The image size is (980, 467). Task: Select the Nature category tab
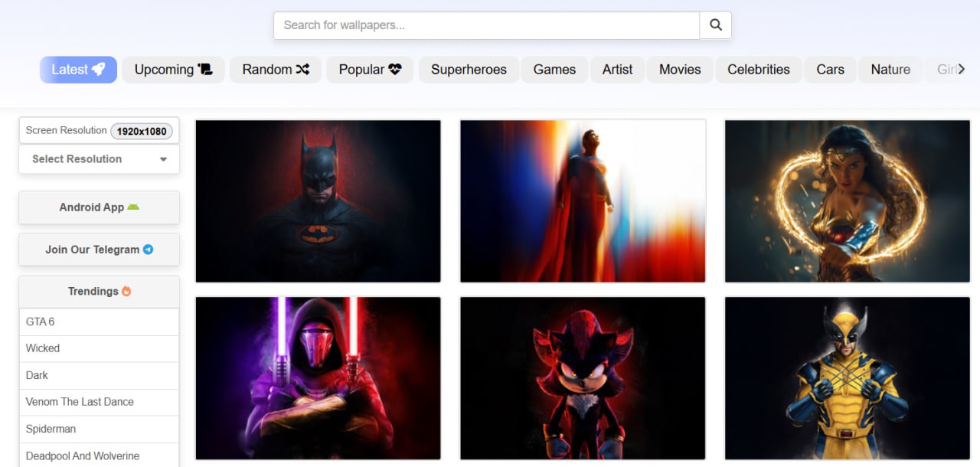coord(890,70)
